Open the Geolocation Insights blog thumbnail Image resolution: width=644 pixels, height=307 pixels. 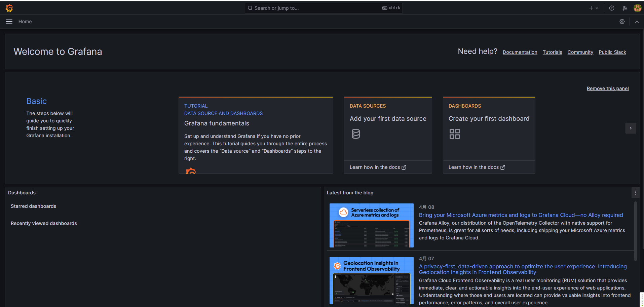pos(371,280)
